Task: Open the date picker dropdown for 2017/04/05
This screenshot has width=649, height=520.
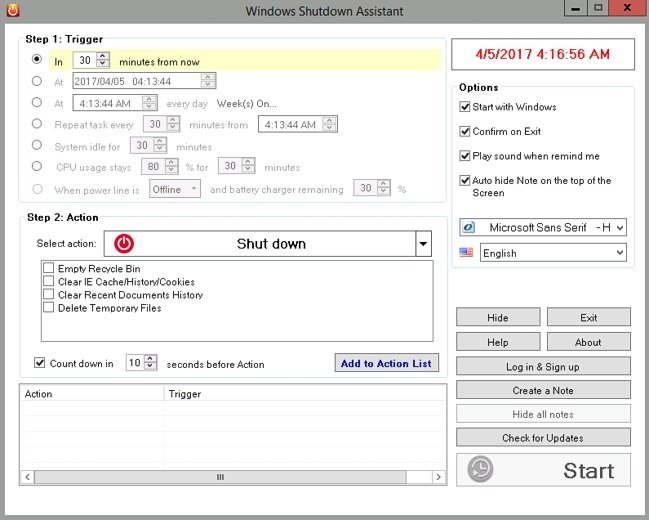Action: pyautogui.click(x=208, y=81)
